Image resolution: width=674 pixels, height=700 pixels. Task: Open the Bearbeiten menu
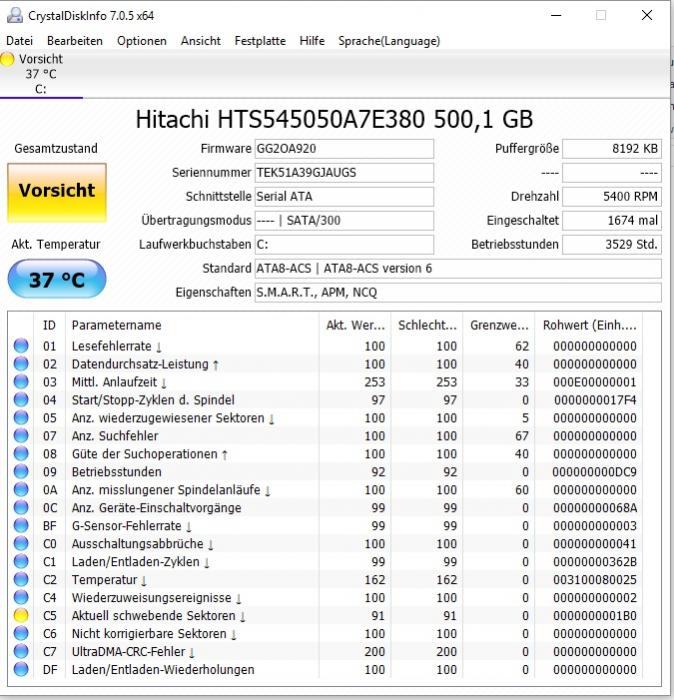tap(75, 41)
